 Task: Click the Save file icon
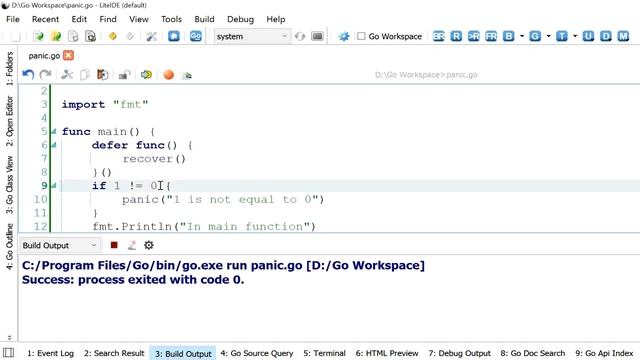[x=73, y=36]
